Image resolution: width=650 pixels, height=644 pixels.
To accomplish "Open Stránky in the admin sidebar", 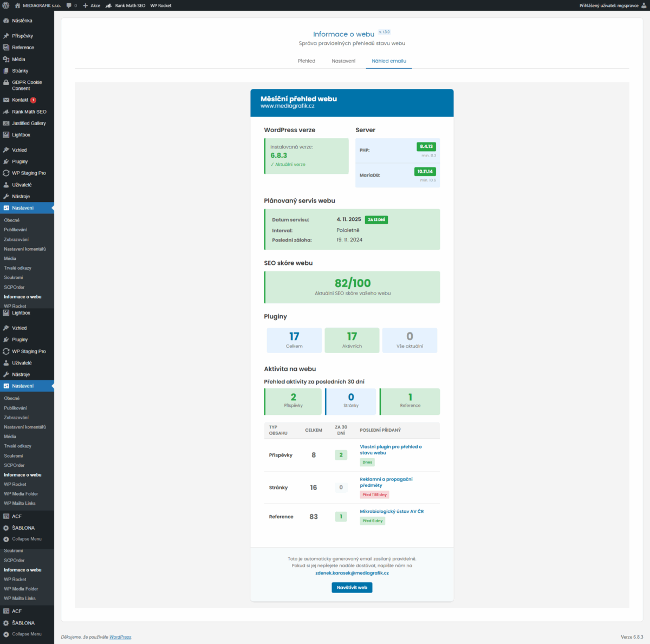I will point(20,71).
